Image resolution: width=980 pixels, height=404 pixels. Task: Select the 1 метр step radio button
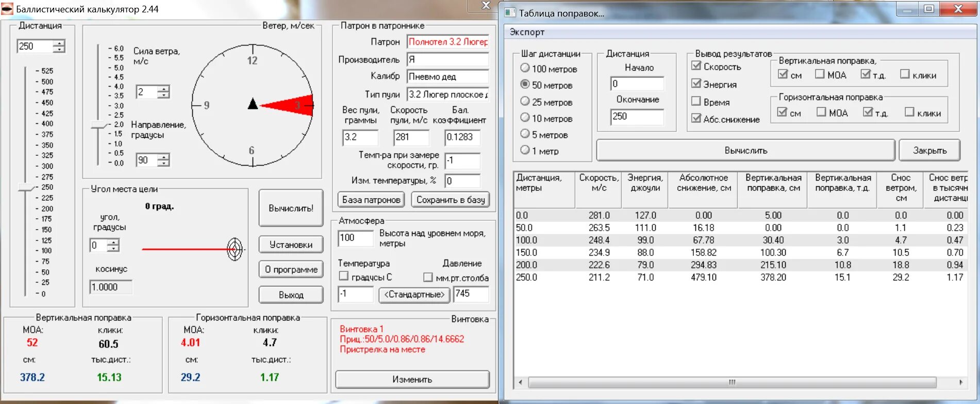pyautogui.click(x=525, y=150)
